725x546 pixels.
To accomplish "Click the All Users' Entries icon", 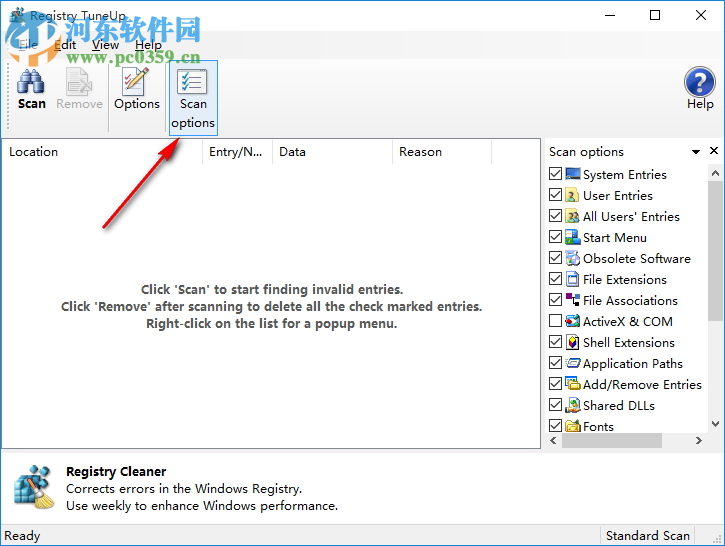I will (x=572, y=216).
